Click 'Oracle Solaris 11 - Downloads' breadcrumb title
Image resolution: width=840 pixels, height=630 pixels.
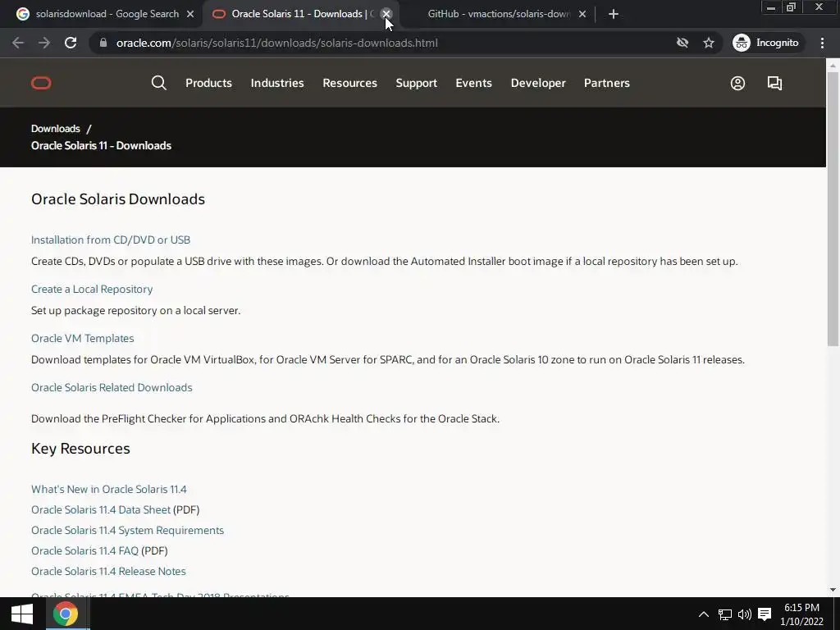(101, 146)
